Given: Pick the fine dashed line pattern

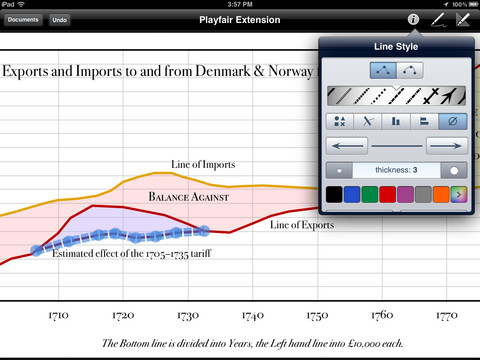Looking at the screenshot, I should (x=362, y=96).
